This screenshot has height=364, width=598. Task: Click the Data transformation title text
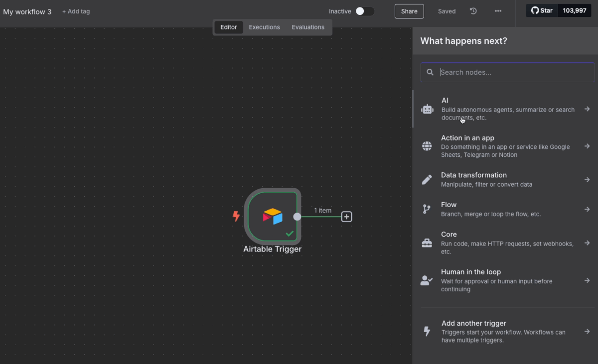(x=474, y=175)
